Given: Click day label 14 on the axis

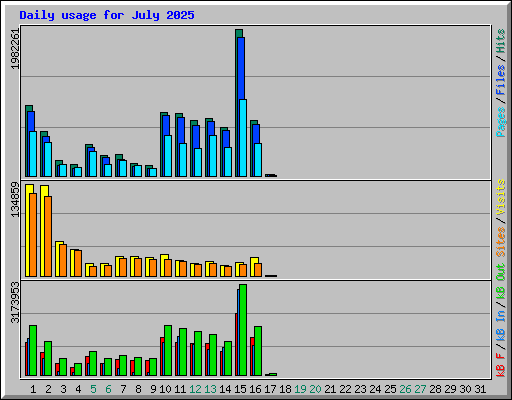Looking at the screenshot, I should pyautogui.click(x=225, y=389).
